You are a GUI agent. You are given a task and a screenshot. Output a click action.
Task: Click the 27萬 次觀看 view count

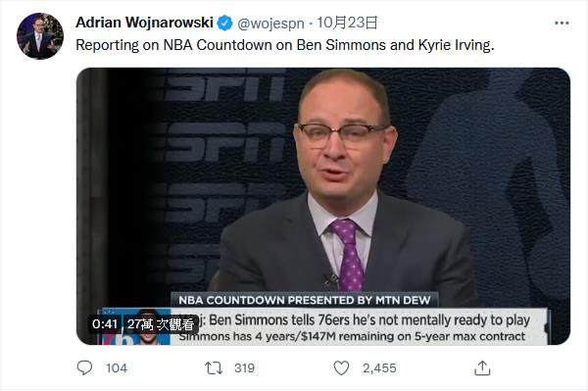pos(160,324)
